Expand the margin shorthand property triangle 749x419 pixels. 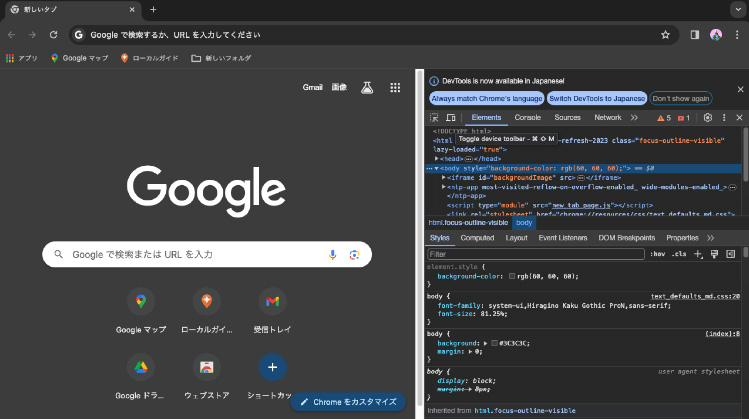coord(470,352)
